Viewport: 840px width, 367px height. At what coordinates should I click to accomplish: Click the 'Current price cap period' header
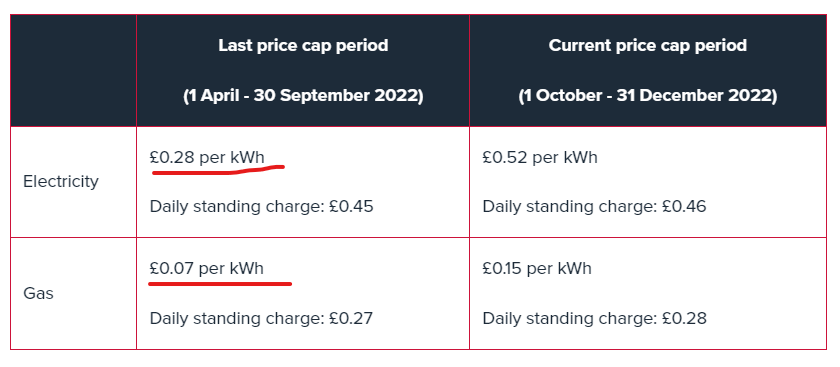pos(648,46)
